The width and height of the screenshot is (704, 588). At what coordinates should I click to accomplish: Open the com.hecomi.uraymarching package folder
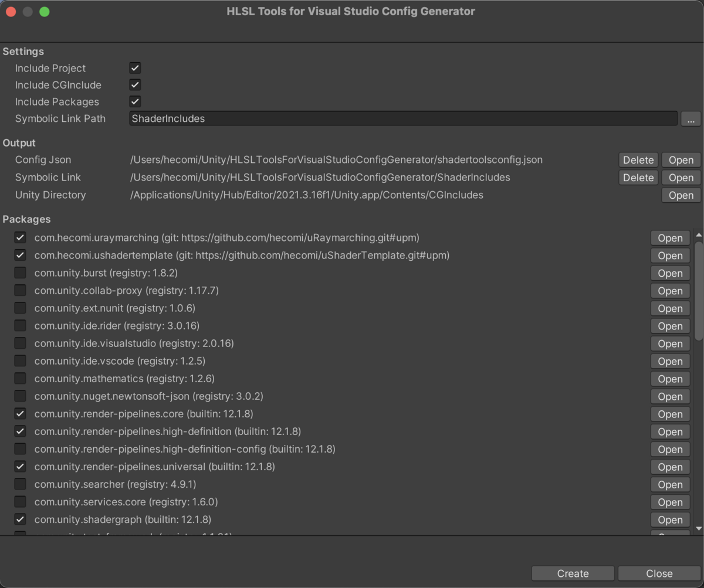click(670, 238)
